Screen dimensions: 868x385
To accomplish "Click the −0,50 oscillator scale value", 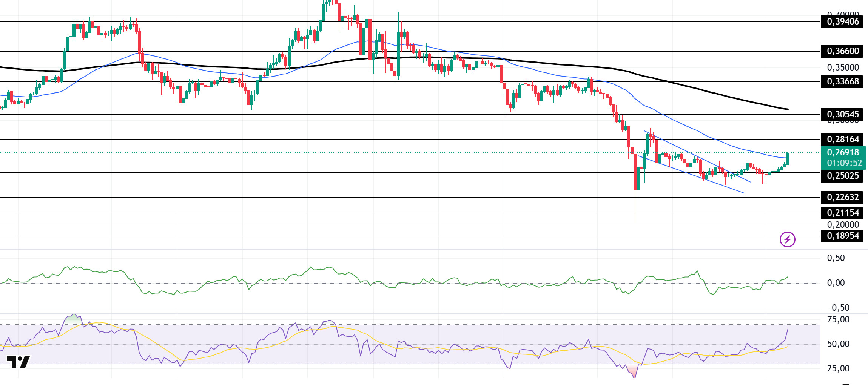I will 838,308.
